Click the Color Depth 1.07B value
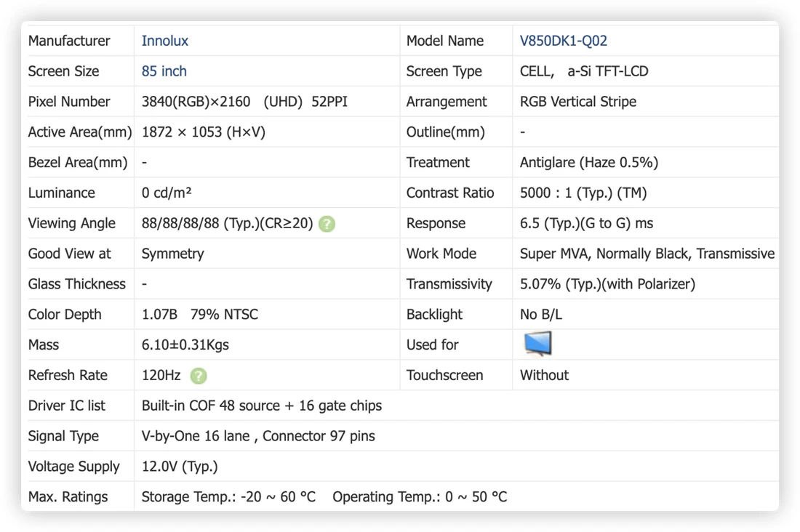 pos(159,314)
